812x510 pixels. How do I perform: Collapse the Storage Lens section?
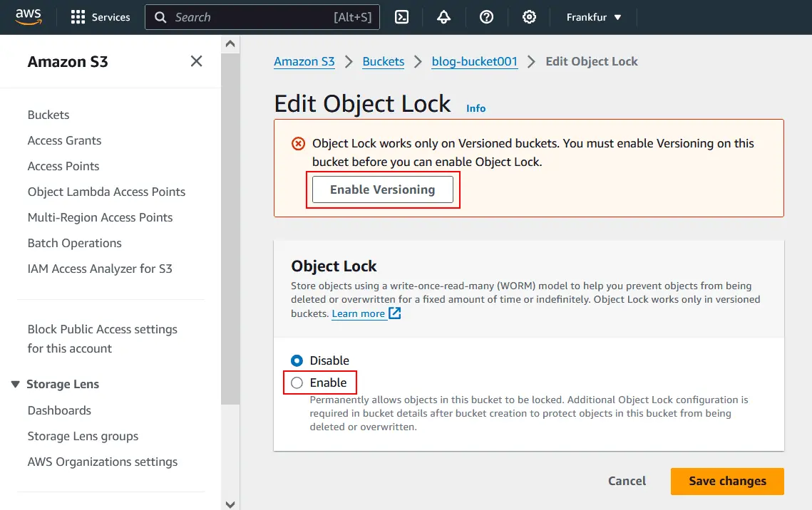click(16, 385)
